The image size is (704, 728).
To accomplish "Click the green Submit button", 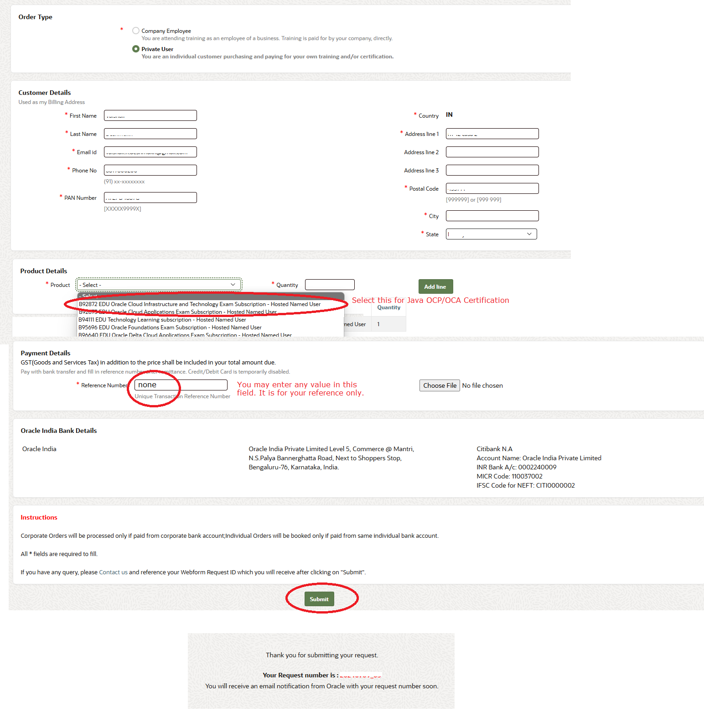I will 319,599.
